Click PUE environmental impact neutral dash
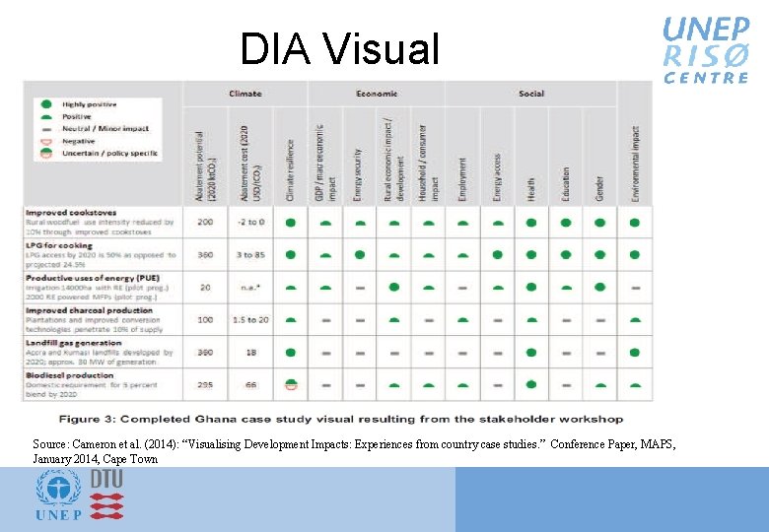Viewport: 769px width, 532px height. pyautogui.click(x=636, y=288)
